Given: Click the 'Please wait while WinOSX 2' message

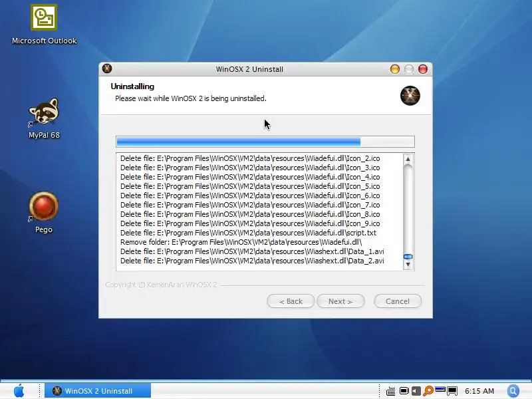Looking at the screenshot, I should coord(191,98).
